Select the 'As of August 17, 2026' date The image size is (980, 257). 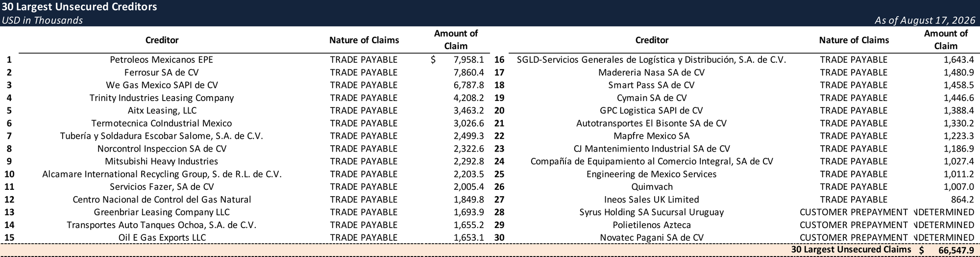coord(926,20)
